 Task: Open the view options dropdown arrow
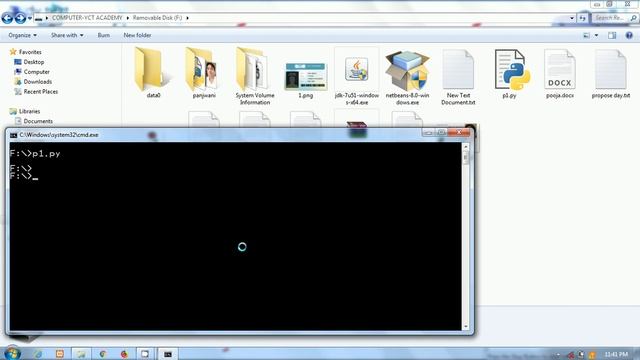pyautogui.click(x=596, y=36)
